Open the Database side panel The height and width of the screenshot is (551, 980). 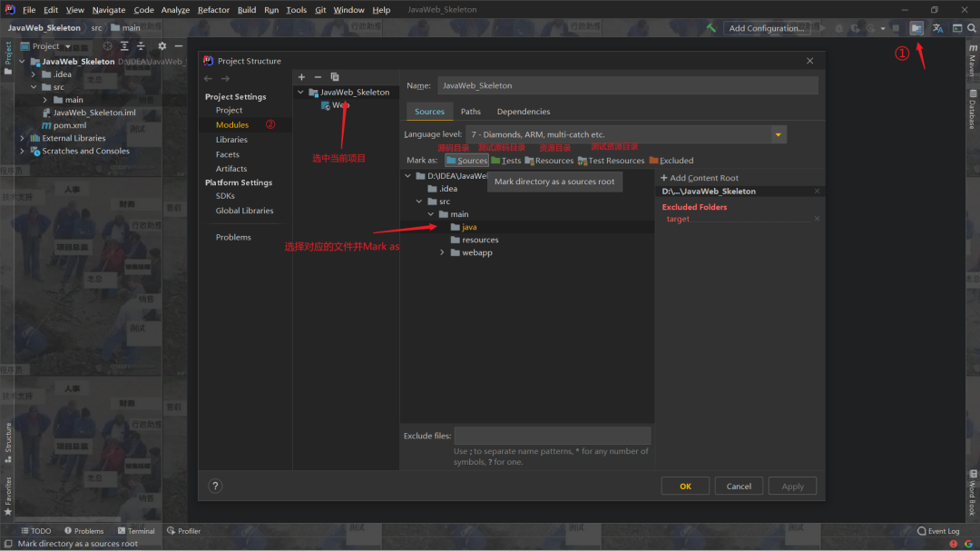point(973,110)
